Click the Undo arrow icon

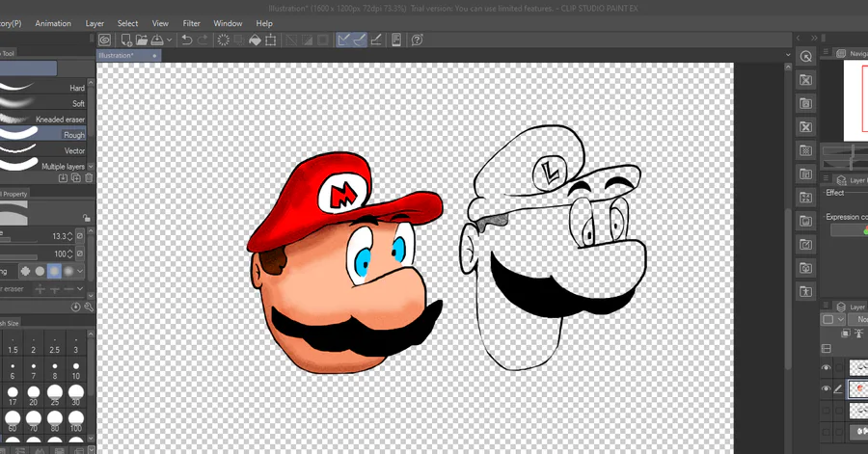[x=187, y=40]
